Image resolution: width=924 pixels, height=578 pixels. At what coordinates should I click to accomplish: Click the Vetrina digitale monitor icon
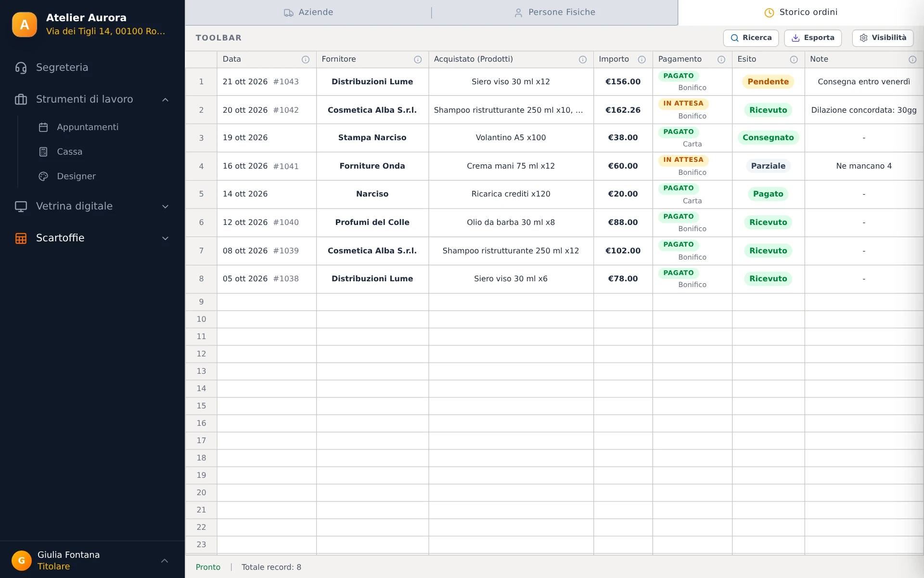click(x=21, y=207)
